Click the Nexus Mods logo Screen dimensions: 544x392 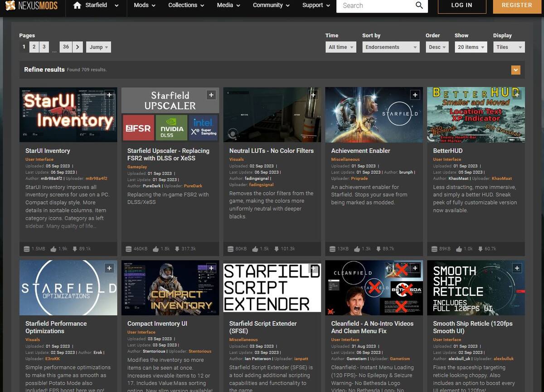tap(30, 5)
